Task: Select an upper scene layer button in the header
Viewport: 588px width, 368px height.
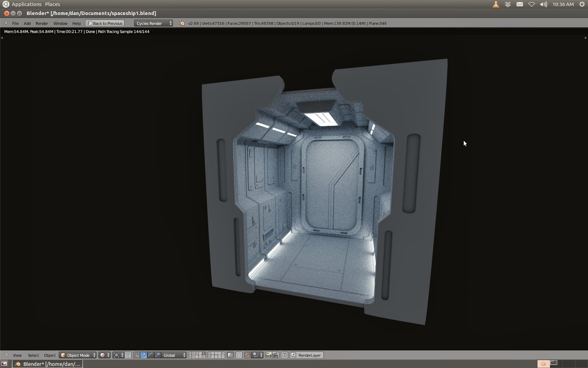Action: [x=191, y=353]
